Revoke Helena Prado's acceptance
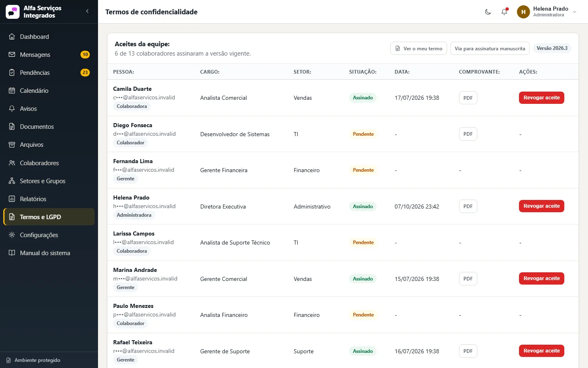 point(541,206)
